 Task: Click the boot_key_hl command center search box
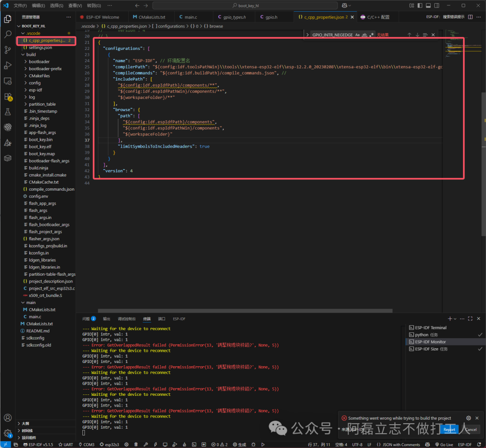[x=245, y=5]
